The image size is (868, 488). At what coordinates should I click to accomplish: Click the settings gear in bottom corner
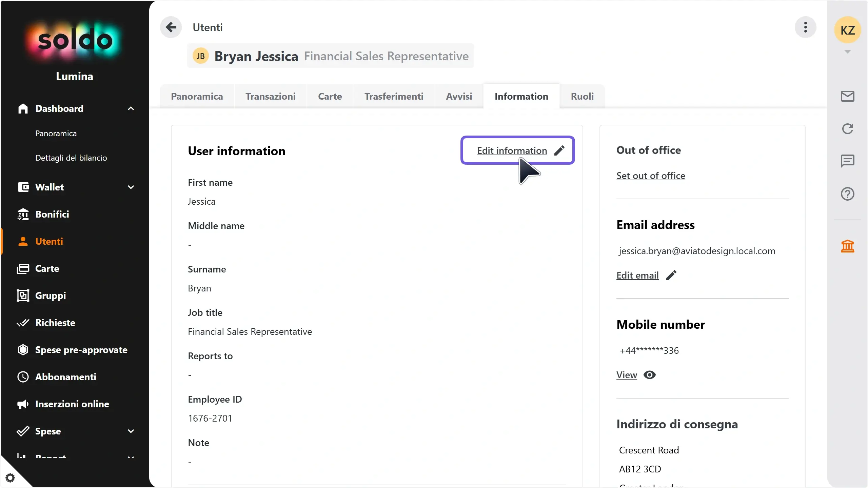(x=10, y=478)
